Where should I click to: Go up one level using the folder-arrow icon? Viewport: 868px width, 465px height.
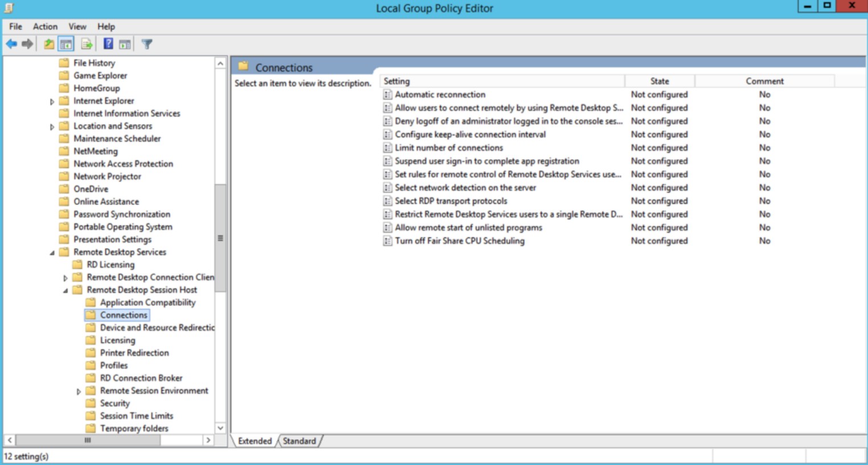pyautogui.click(x=50, y=44)
